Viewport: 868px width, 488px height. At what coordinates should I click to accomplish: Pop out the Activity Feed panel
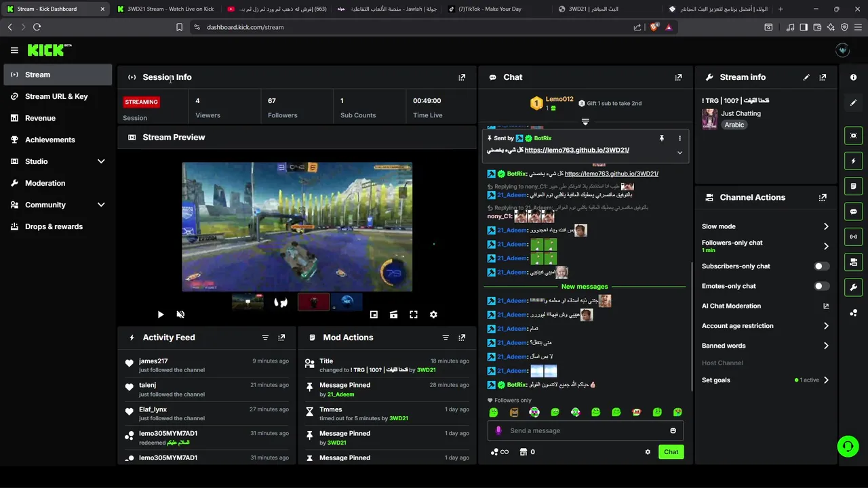pyautogui.click(x=281, y=338)
